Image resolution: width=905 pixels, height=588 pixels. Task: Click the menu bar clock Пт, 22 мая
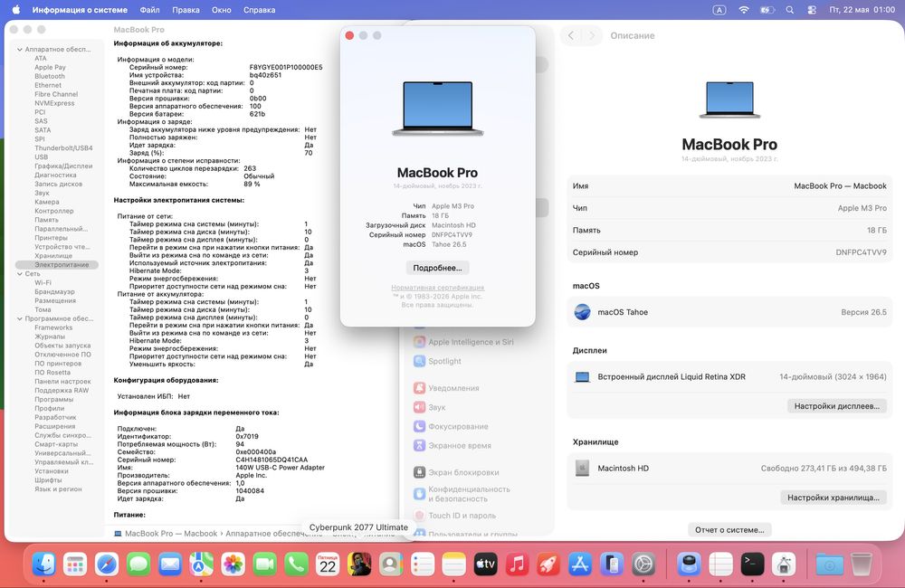862,10
